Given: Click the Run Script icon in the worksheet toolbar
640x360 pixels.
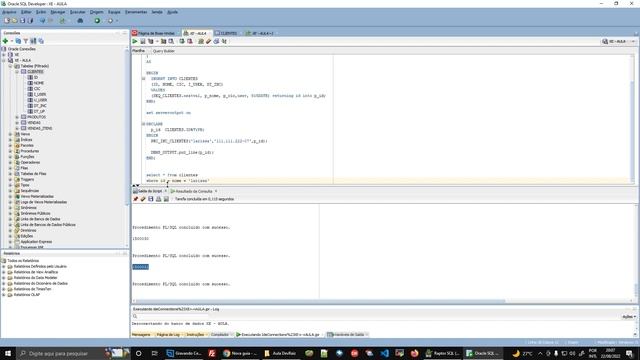Looking at the screenshot, I should (143, 41).
